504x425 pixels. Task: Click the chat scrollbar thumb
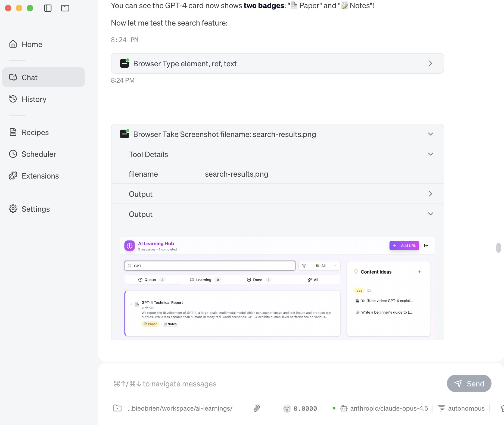(498, 248)
